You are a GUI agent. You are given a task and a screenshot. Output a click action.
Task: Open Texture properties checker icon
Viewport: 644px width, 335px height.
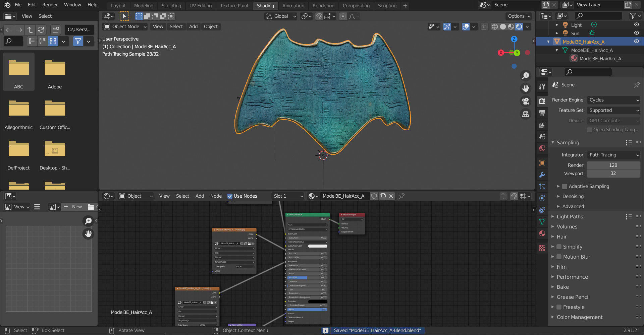coord(542,248)
